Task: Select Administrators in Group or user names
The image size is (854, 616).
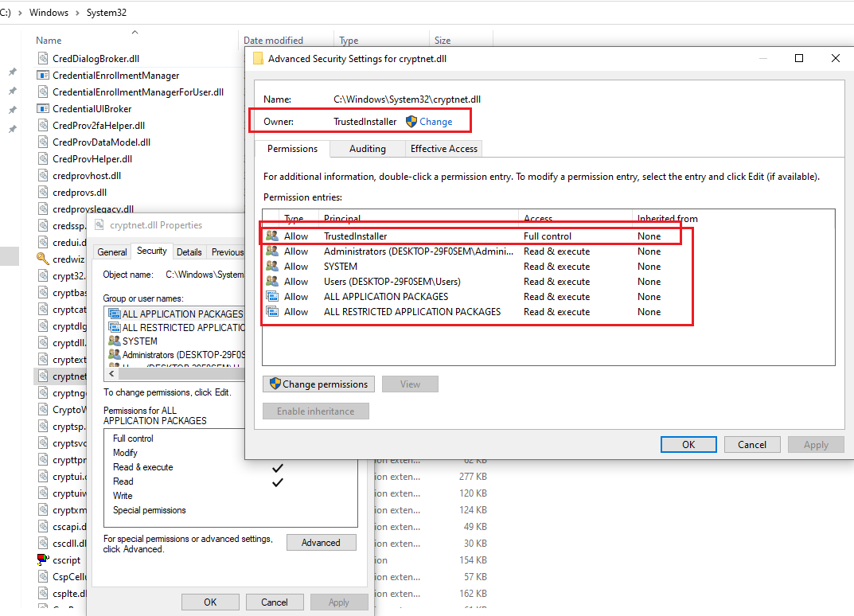Action: coord(176,355)
